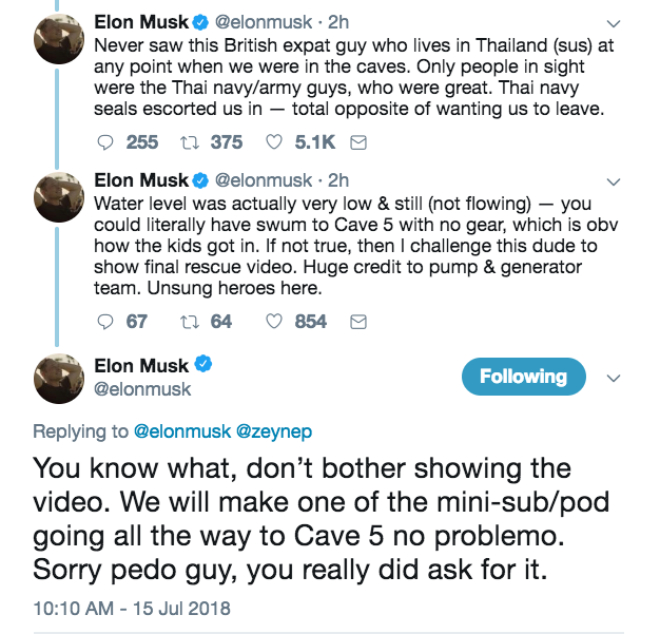Like the tweet with 854 likes
Image resolution: width=660 pixels, height=634 pixels.
click(277, 321)
